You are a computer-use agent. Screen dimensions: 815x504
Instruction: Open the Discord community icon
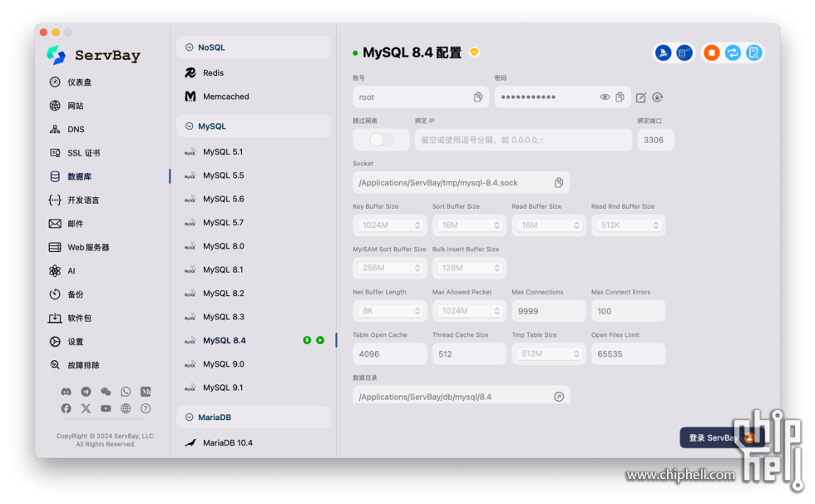(66, 392)
